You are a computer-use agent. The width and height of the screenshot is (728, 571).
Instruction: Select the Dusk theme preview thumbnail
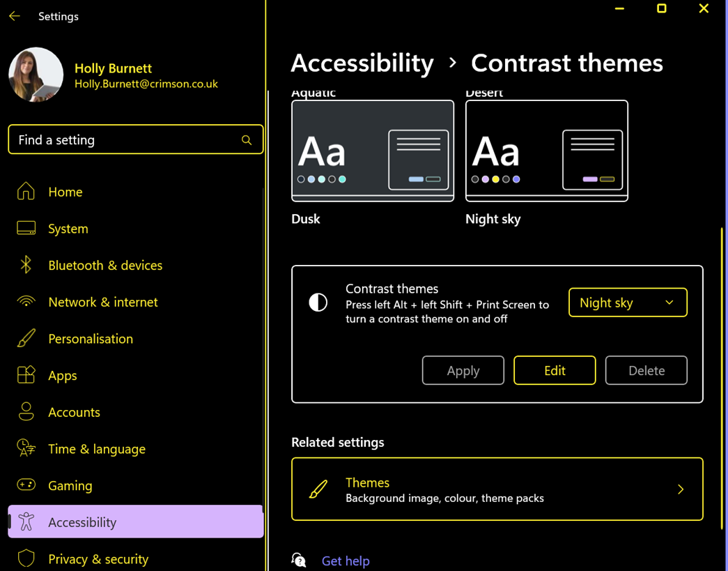click(373, 151)
